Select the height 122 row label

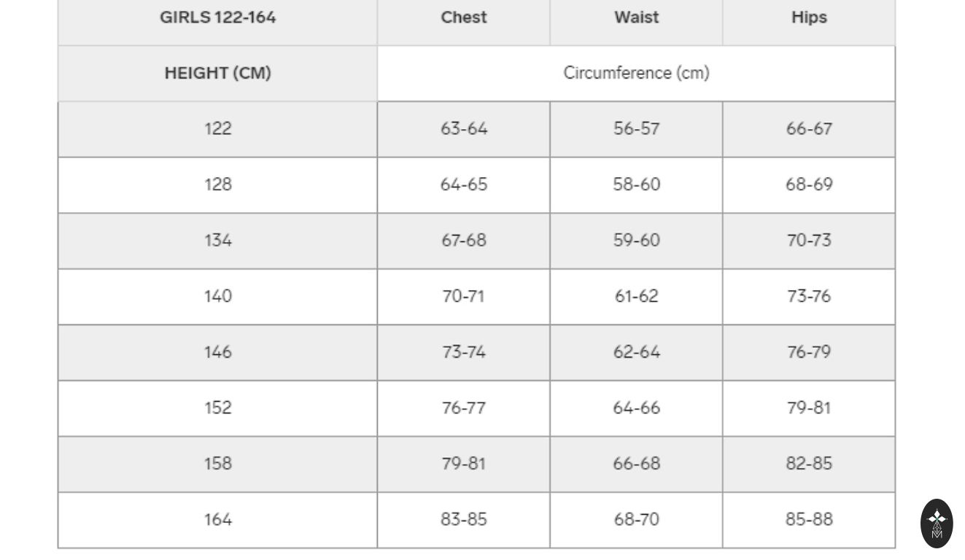click(x=217, y=128)
